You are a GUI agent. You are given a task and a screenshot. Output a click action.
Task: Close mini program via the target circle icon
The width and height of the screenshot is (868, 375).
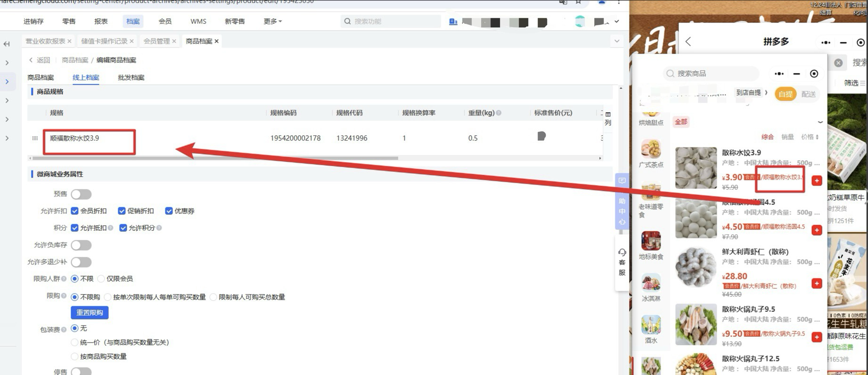pyautogui.click(x=814, y=73)
